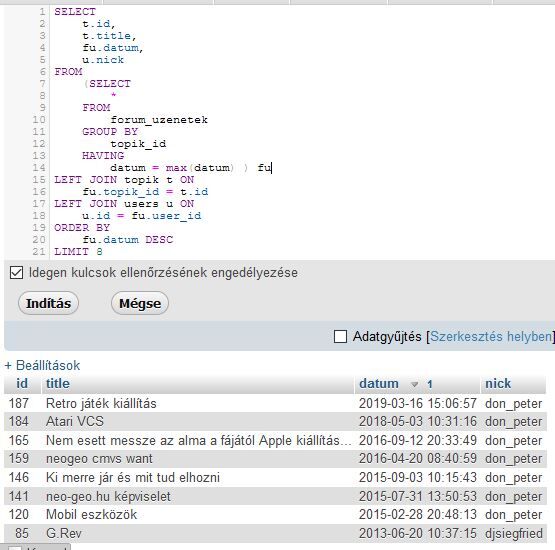Image resolution: width=555 pixels, height=550 pixels.
Task: Click the id cell 184
Action: tap(19, 422)
